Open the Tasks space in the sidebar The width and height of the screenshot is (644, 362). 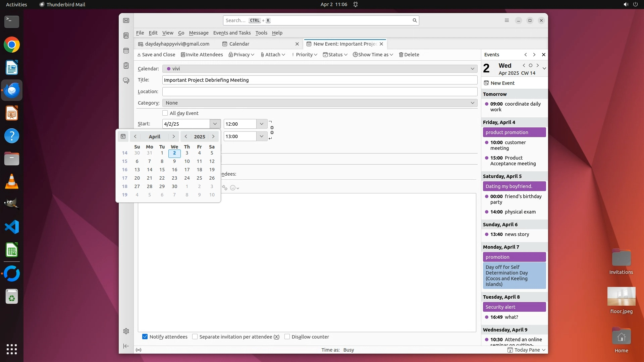(126, 66)
